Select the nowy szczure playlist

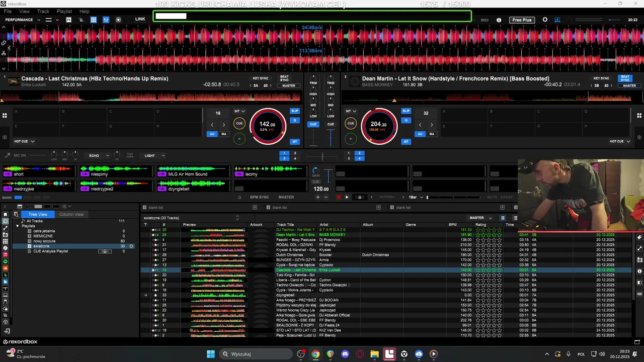(x=44, y=241)
